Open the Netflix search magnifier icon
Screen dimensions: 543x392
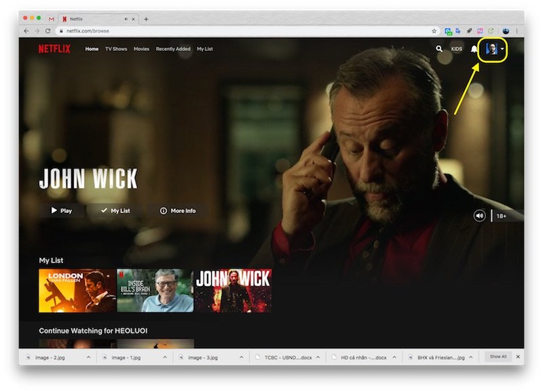click(x=438, y=49)
